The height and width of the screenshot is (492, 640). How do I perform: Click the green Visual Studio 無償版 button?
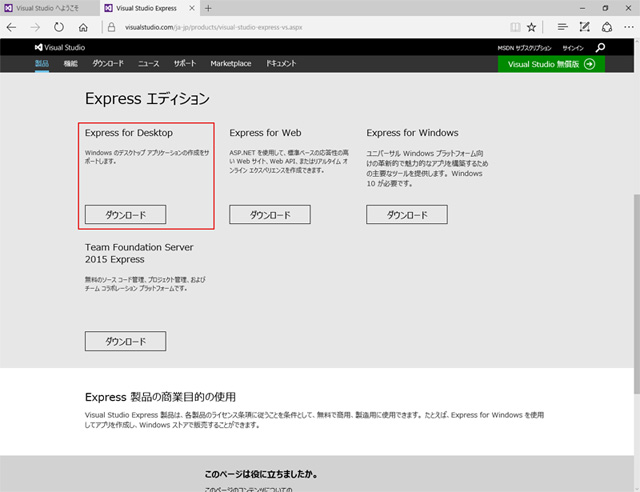551,64
